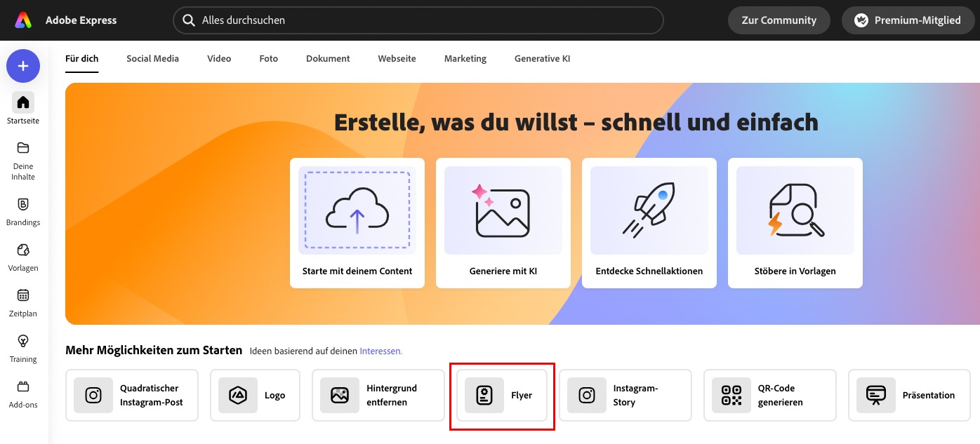Switch to the Social Media tab

click(152, 59)
